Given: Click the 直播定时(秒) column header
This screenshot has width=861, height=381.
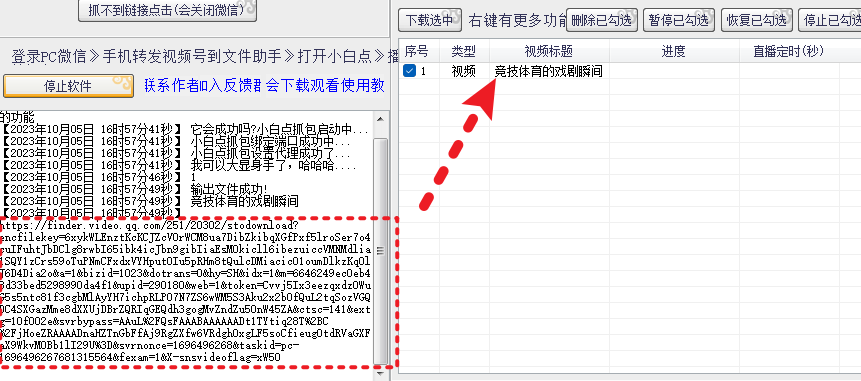Looking at the screenshot, I should click(x=789, y=52).
